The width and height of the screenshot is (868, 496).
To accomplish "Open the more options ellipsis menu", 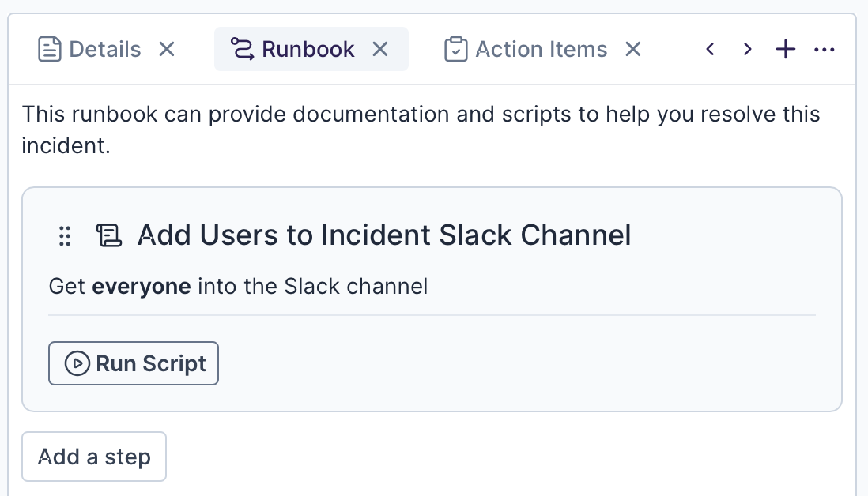I will 824,50.
